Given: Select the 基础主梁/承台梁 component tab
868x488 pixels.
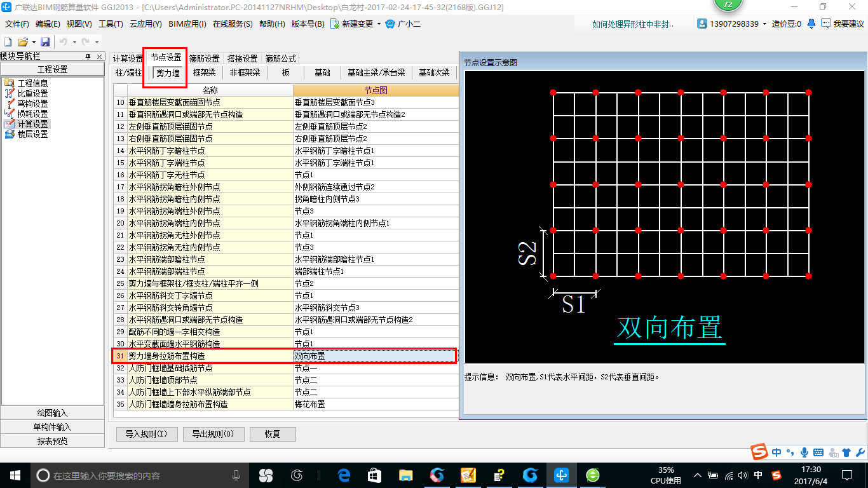Looking at the screenshot, I should pyautogui.click(x=376, y=72).
